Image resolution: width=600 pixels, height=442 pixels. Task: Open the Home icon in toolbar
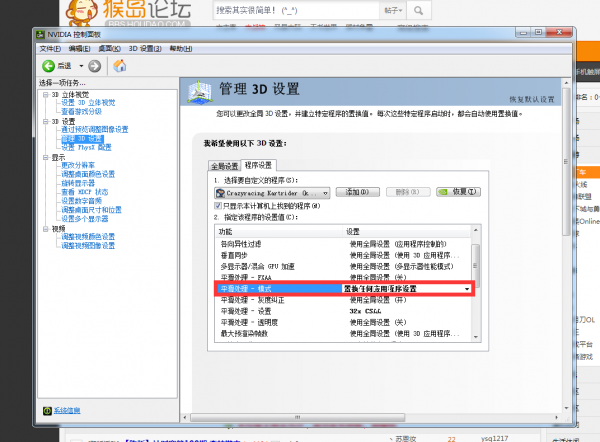120,66
